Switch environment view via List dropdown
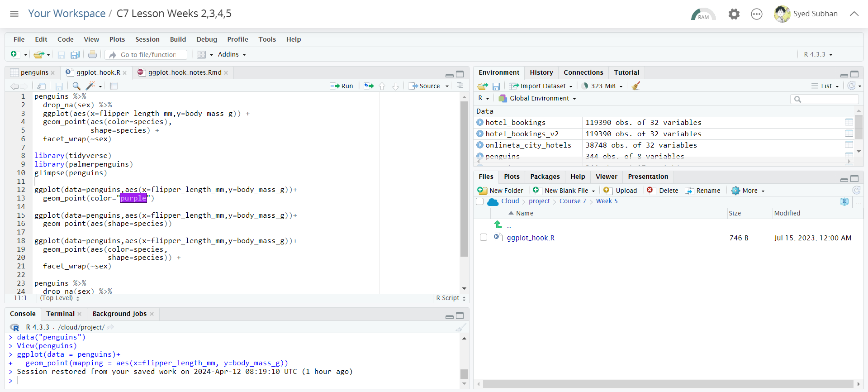 tap(825, 86)
